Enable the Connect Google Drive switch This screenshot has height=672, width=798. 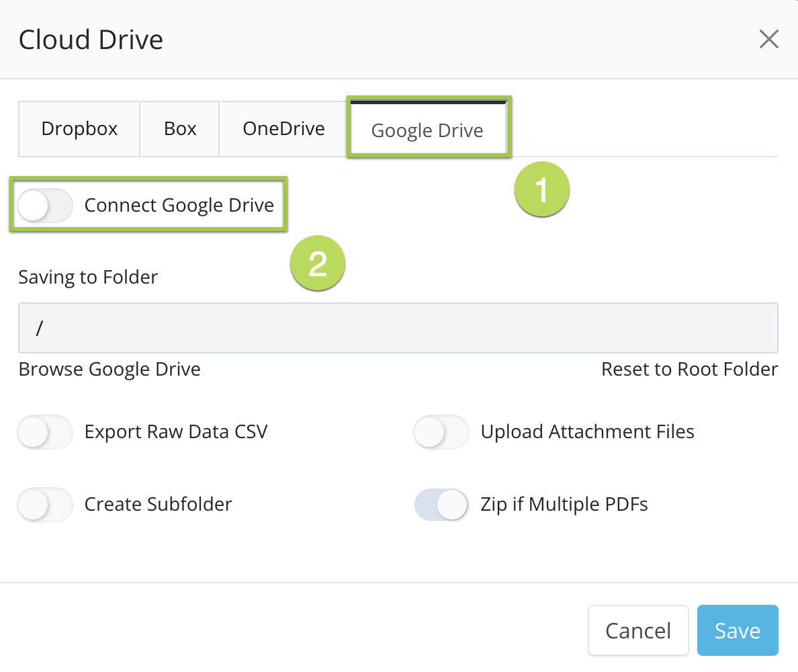click(x=44, y=206)
